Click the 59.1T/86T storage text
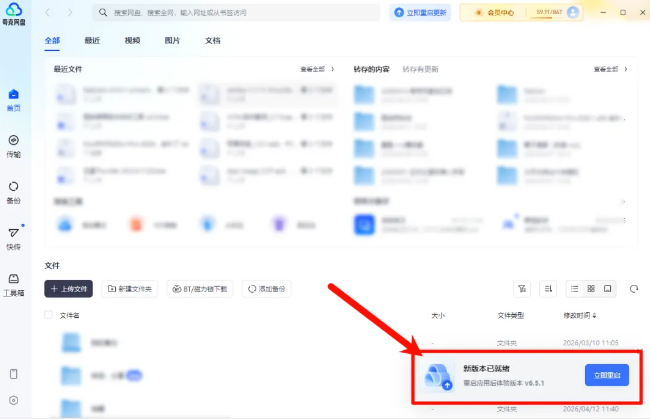 [x=549, y=12]
